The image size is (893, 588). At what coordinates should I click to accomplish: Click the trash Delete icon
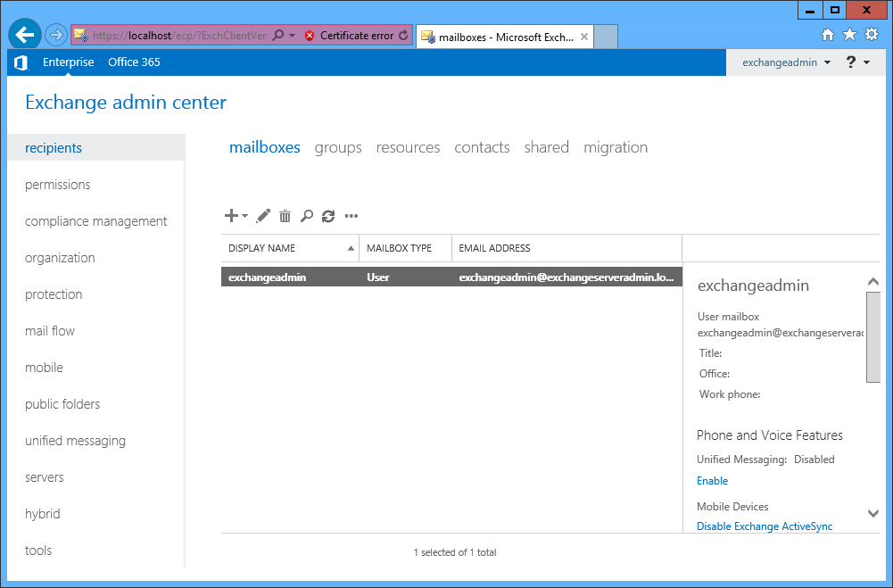[x=285, y=216]
